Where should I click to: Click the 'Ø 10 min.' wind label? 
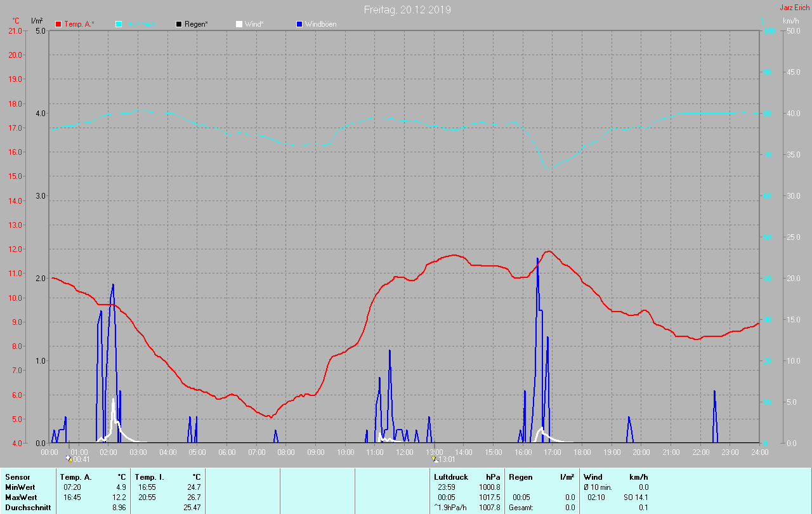tap(598, 487)
